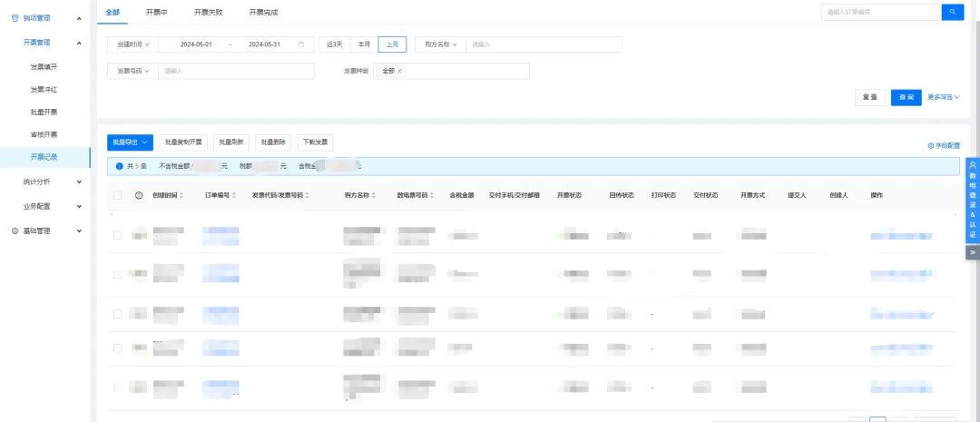
Task: Click the 批量复制开票 button
Action: [183, 142]
